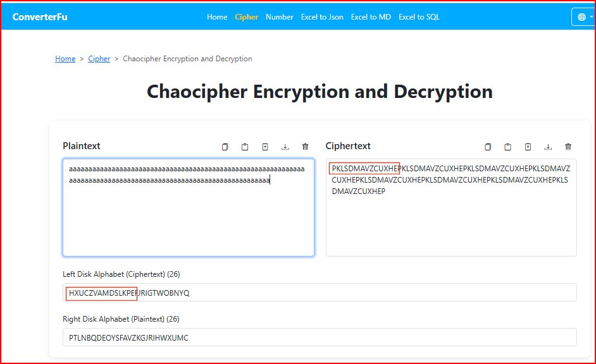Download the Ciphertext result

click(548, 146)
